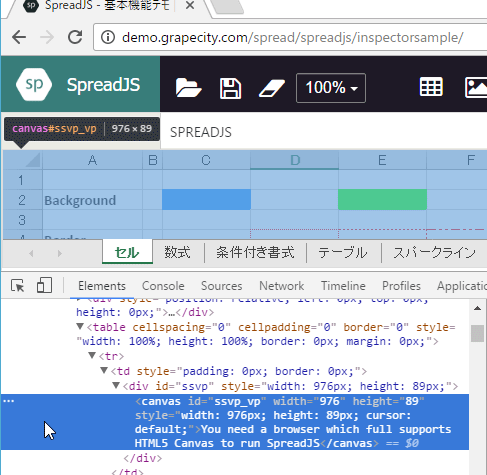Select column A header
The height and width of the screenshot is (475, 487).
coord(92,160)
